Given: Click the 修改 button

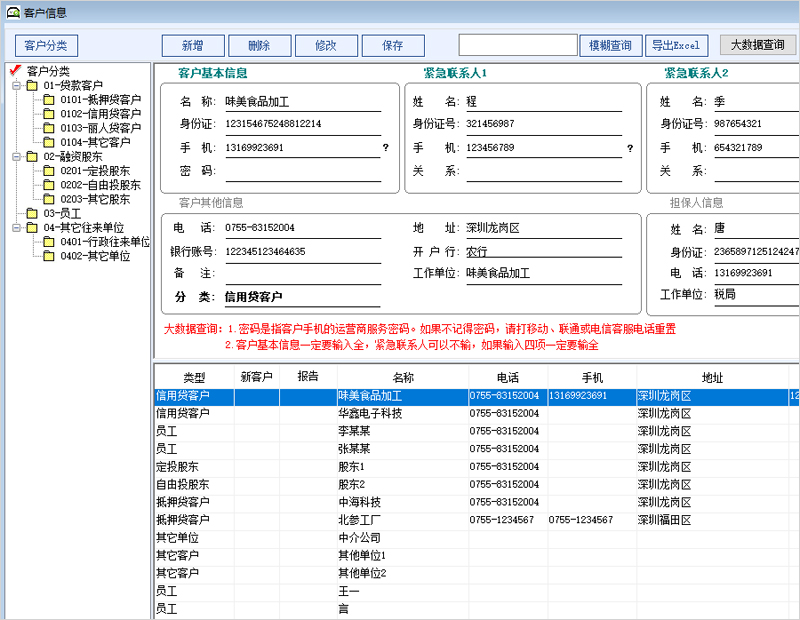Looking at the screenshot, I should pyautogui.click(x=327, y=45).
